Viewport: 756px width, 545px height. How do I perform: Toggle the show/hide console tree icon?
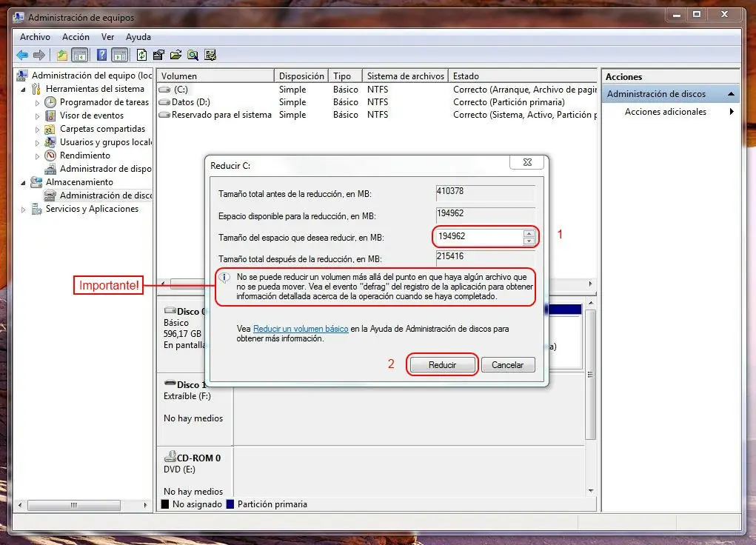pyautogui.click(x=80, y=55)
